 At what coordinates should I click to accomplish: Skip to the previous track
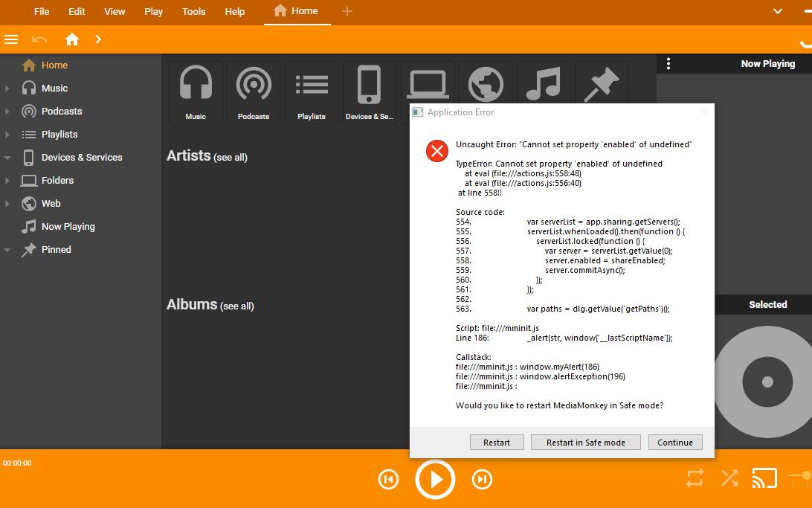(388, 480)
